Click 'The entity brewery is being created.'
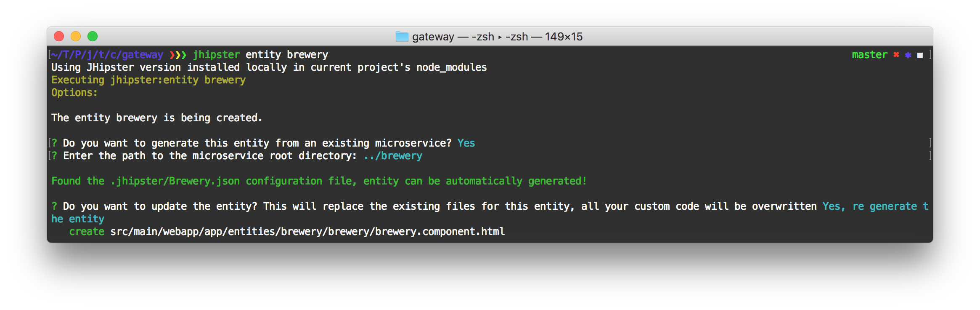Image resolution: width=980 pixels, height=310 pixels. click(x=157, y=118)
